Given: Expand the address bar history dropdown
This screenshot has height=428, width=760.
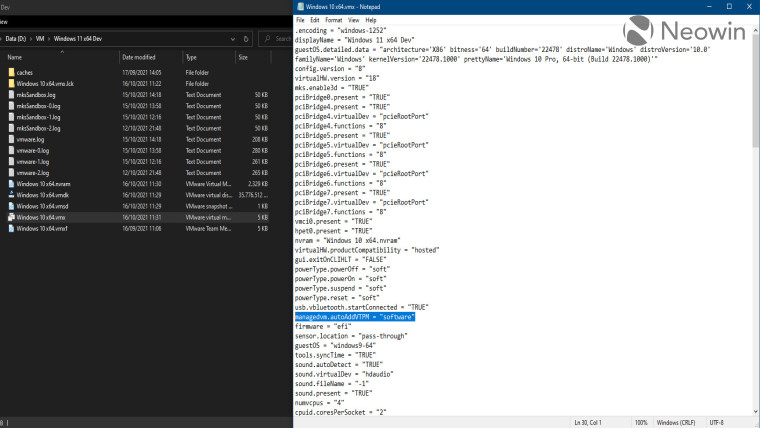Looking at the screenshot, I should [233, 39].
